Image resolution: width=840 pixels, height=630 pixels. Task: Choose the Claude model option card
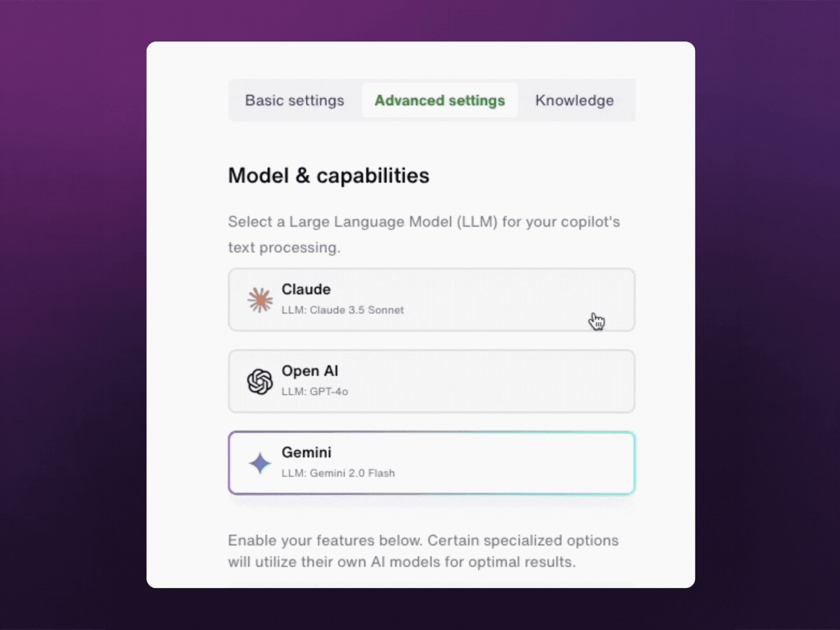[x=432, y=300]
